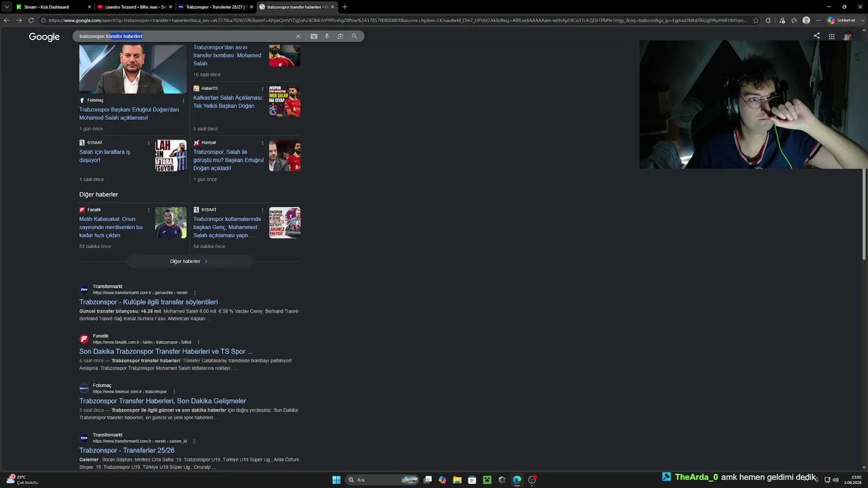Open the weather widget showing 25°C
Viewport: 868px width, 488px height.
tap(22, 480)
